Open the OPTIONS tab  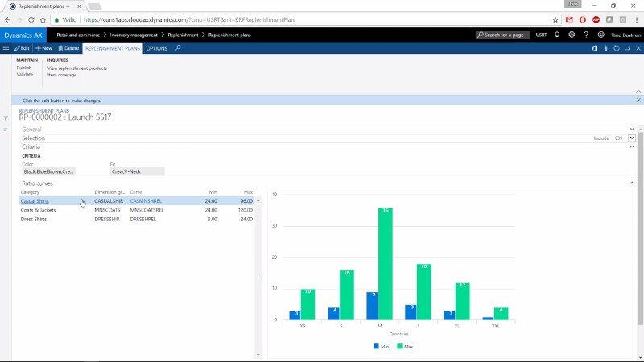157,48
